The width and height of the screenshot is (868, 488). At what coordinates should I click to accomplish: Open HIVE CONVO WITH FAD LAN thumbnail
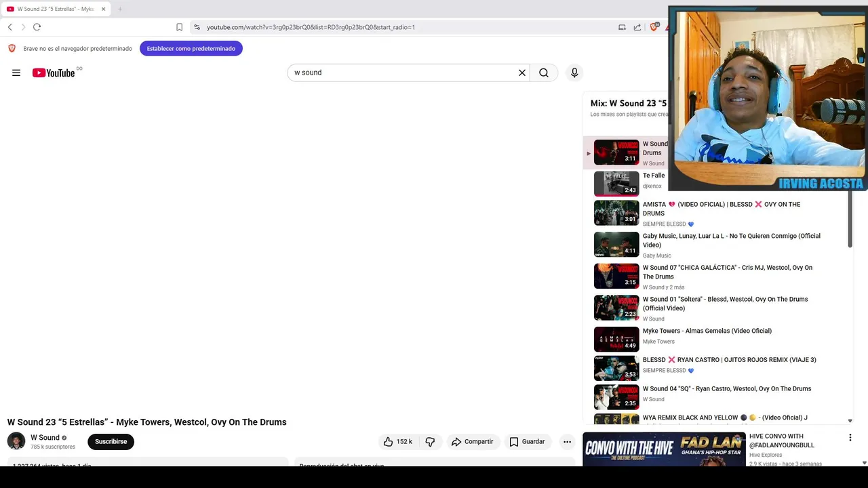(664, 449)
